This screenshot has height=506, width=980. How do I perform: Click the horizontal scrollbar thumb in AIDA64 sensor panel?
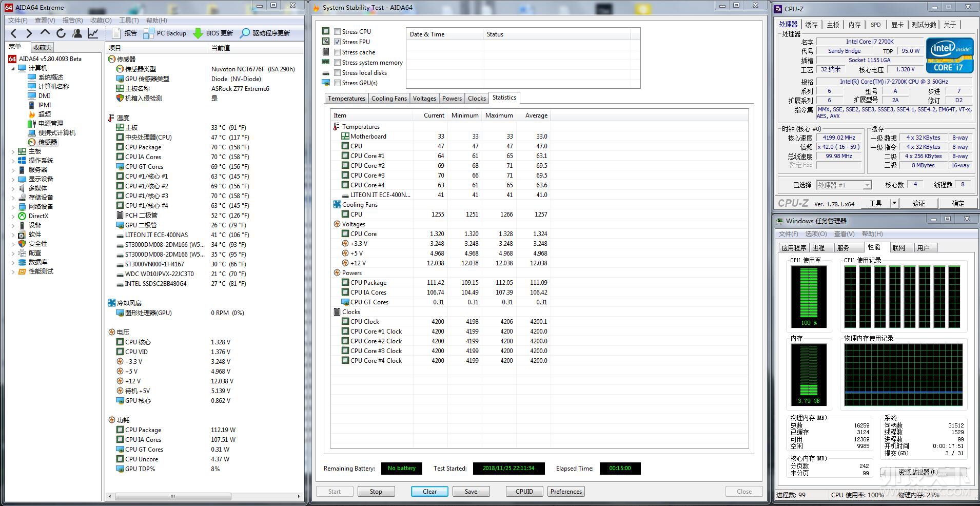[x=173, y=497]
